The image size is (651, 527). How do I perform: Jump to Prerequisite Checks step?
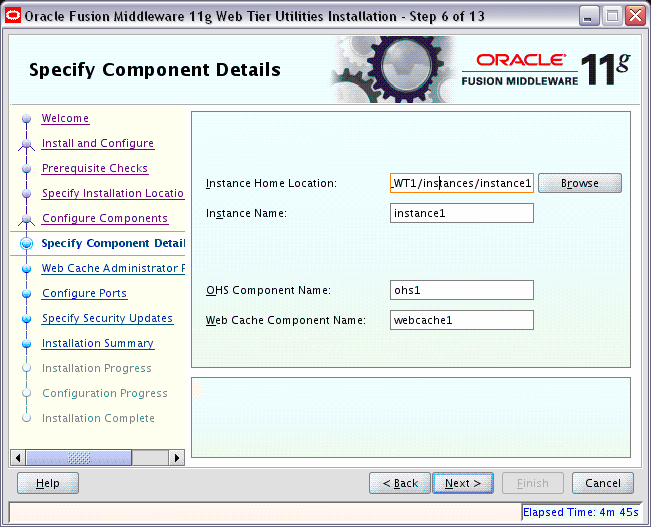coord(94,168)
